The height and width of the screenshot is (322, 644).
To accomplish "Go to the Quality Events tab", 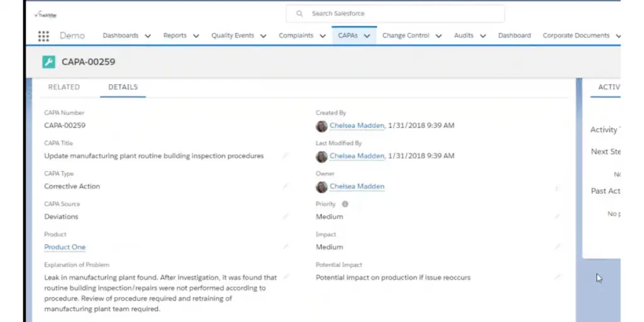I will coord(233,36).
